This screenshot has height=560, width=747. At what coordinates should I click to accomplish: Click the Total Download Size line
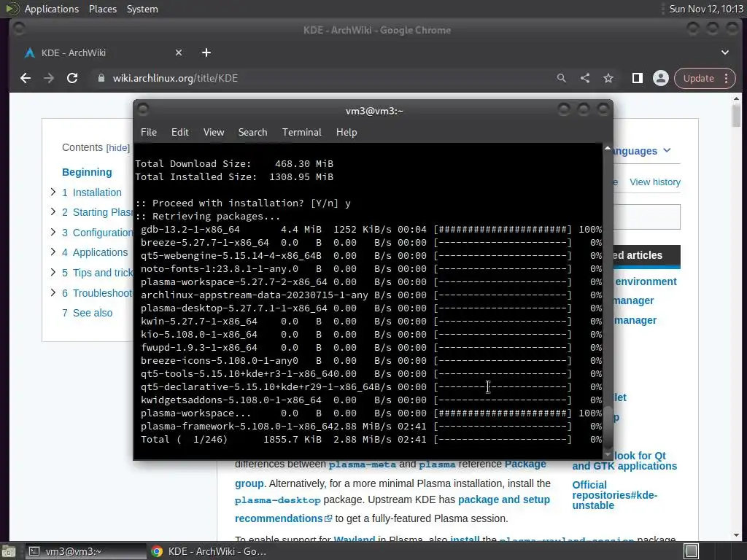pyautogui.click(x=234, y=164)
